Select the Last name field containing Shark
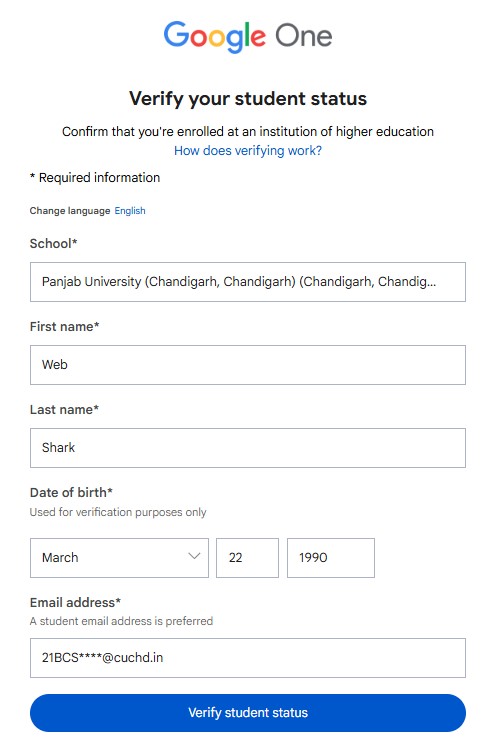Viewport: 488px width, 742px height. coord(248,448)
